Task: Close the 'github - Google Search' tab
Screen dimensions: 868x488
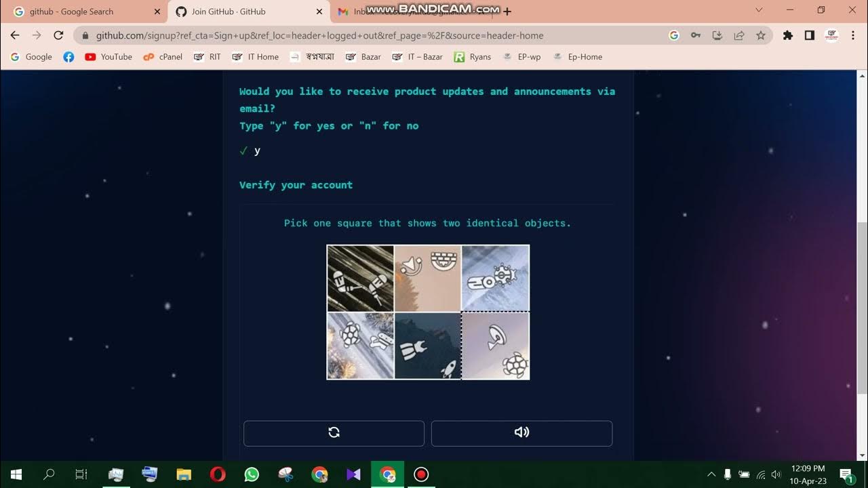Action: (157, 12)
